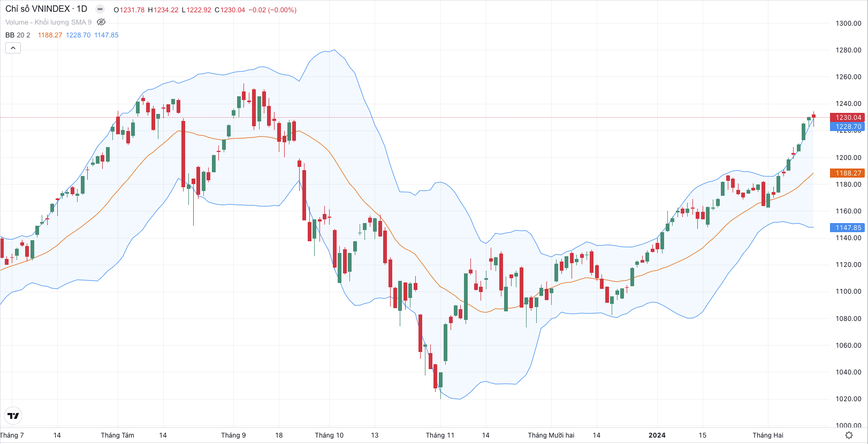Collapse the indicator legend chevron
Viewport: 868px width, 444px height.
13,48
